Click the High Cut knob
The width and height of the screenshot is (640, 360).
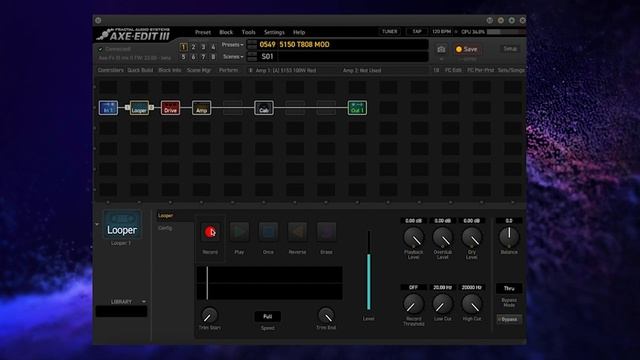point(471,304)
